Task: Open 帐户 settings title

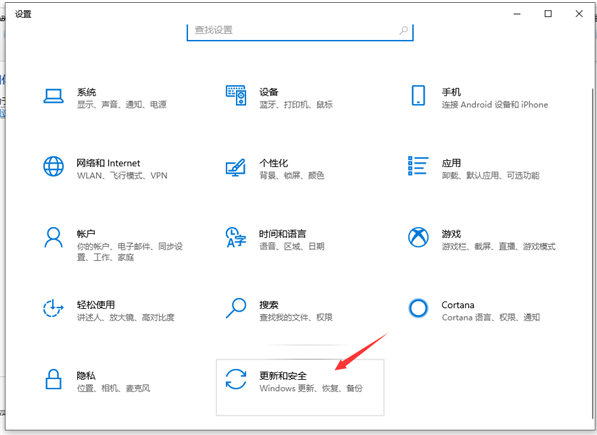Action: [x=86, y=234]
